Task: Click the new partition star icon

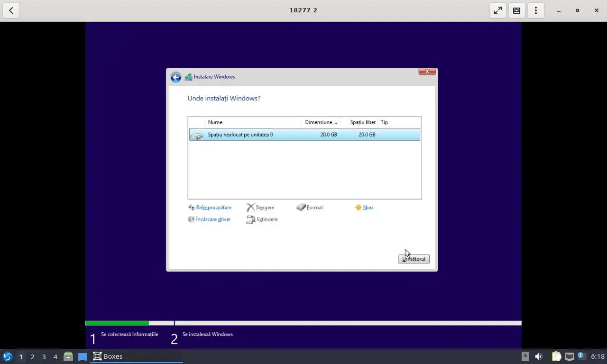Action: coord(358,208)
